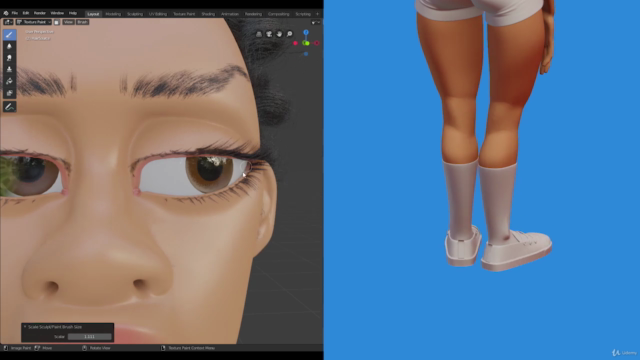Click the Scalar value field 1.111
This screenshot has height=360, width=640.
(x=89, y=337)
